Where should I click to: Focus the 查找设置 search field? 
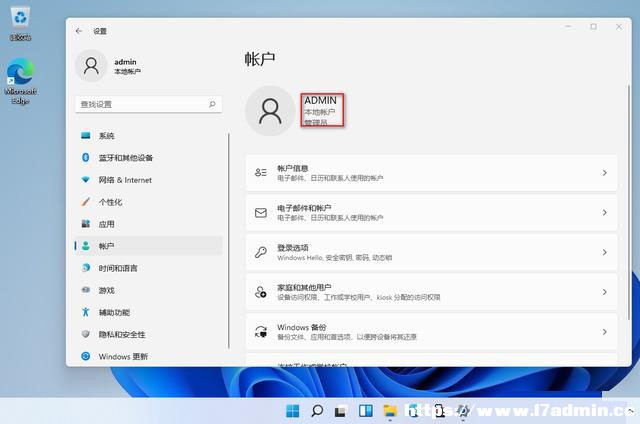[x=149, y=104]
